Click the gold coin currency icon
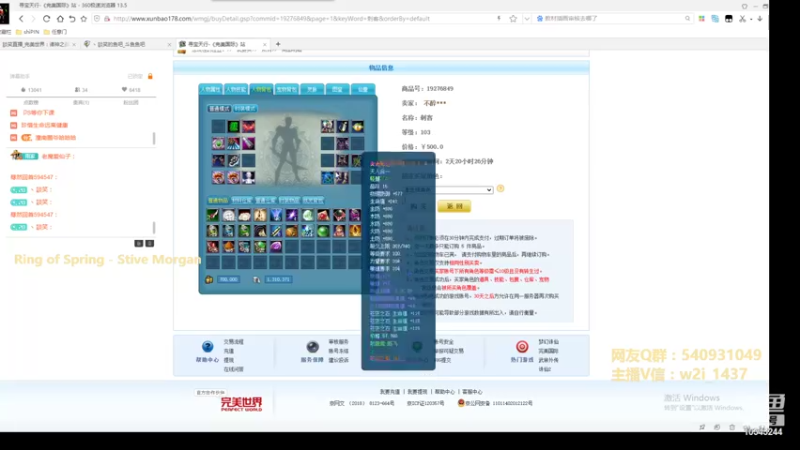 [209, 280]
